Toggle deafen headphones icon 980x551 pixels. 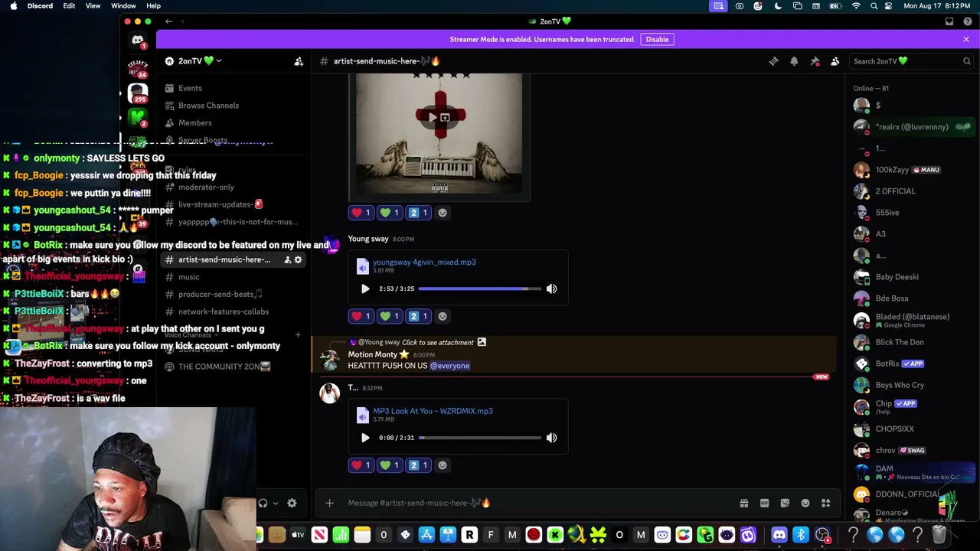pyautogui.click(x=263, y=503)
